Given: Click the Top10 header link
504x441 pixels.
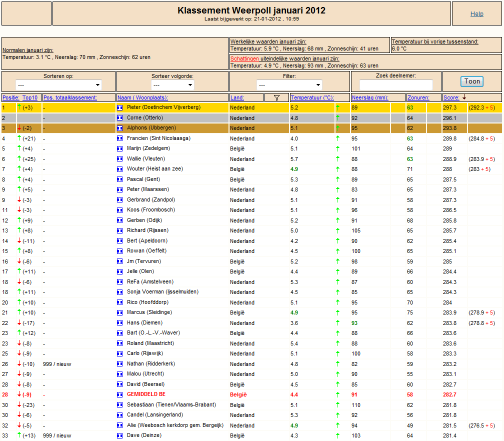Looking at the screenshot, I should [x=30, y=97].
